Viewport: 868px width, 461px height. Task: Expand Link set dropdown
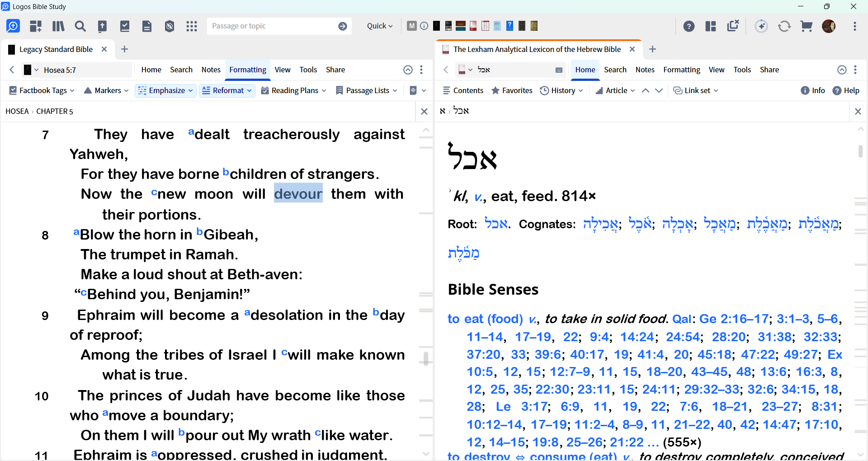click(x=696, y=90)
